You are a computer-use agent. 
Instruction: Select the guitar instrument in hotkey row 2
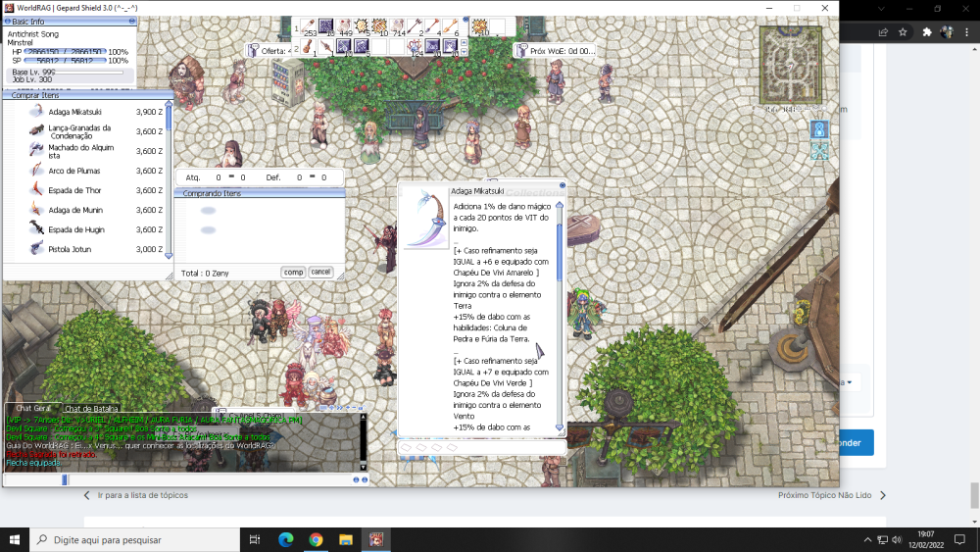pyautogui.click(x=308, y=46)
